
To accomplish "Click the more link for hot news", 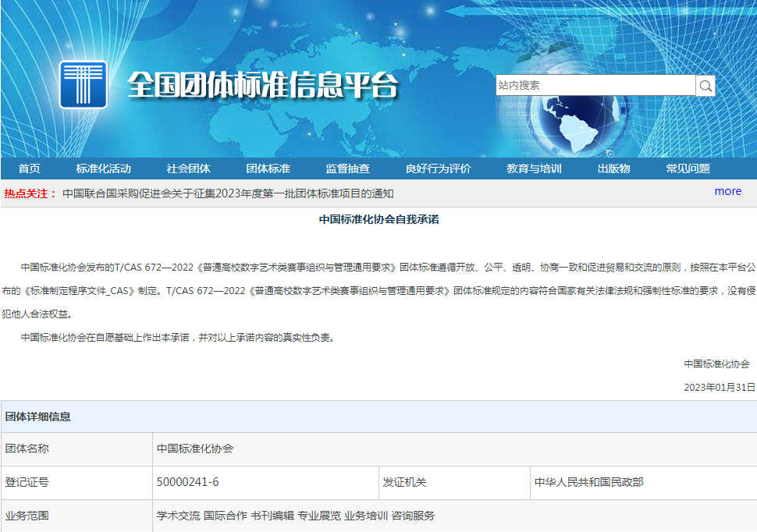I will (x=727, y=191).
